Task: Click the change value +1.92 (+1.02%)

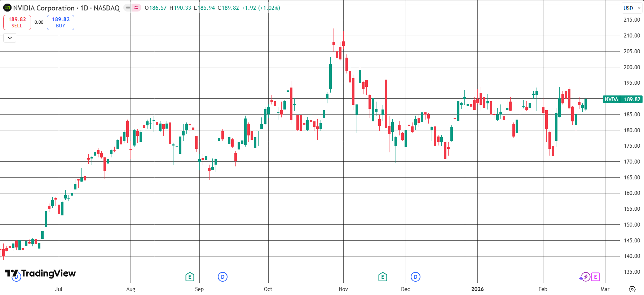Action: [261, 8]
